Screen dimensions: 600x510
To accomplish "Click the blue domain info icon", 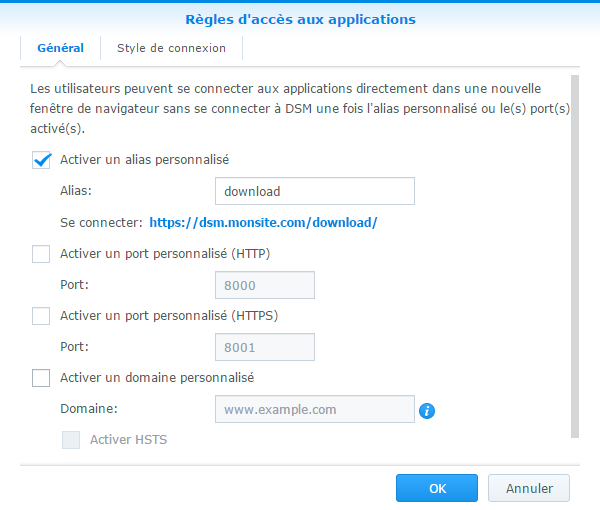I will 427,411.
